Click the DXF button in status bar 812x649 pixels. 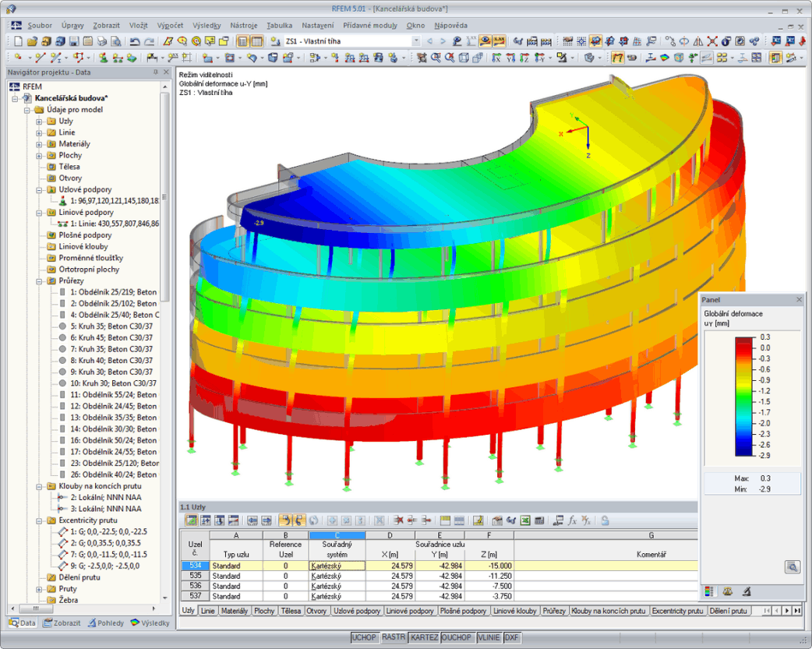click(512, 637)
